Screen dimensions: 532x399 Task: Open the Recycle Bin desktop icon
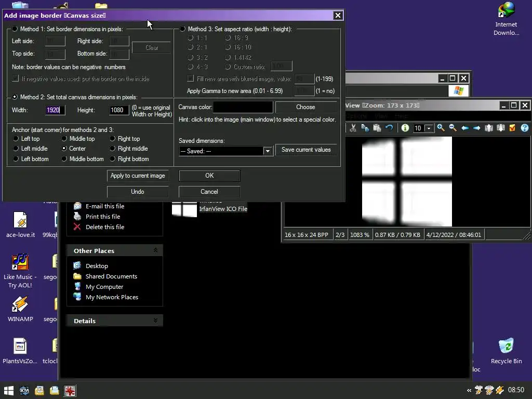click(506, 351)
